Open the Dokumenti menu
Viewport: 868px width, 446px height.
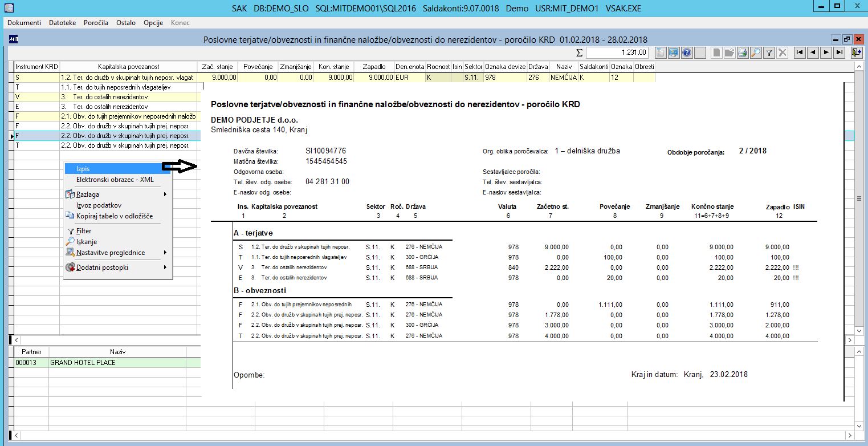24,23
